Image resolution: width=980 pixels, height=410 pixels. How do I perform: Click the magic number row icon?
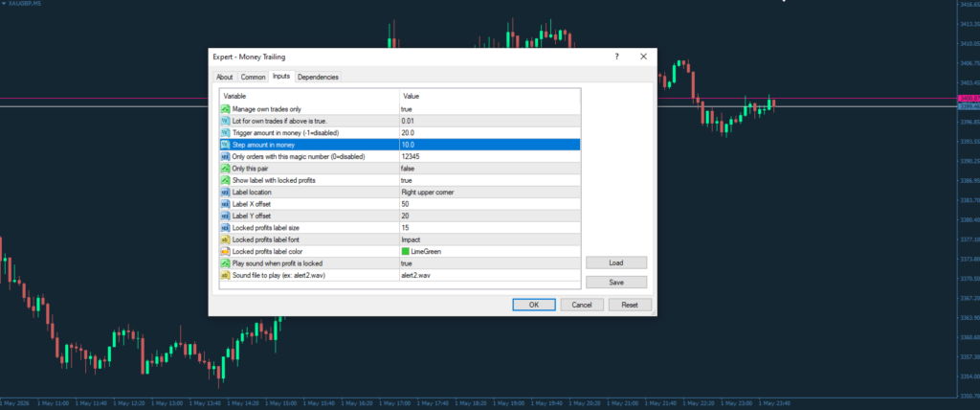[x=225, y=156]
